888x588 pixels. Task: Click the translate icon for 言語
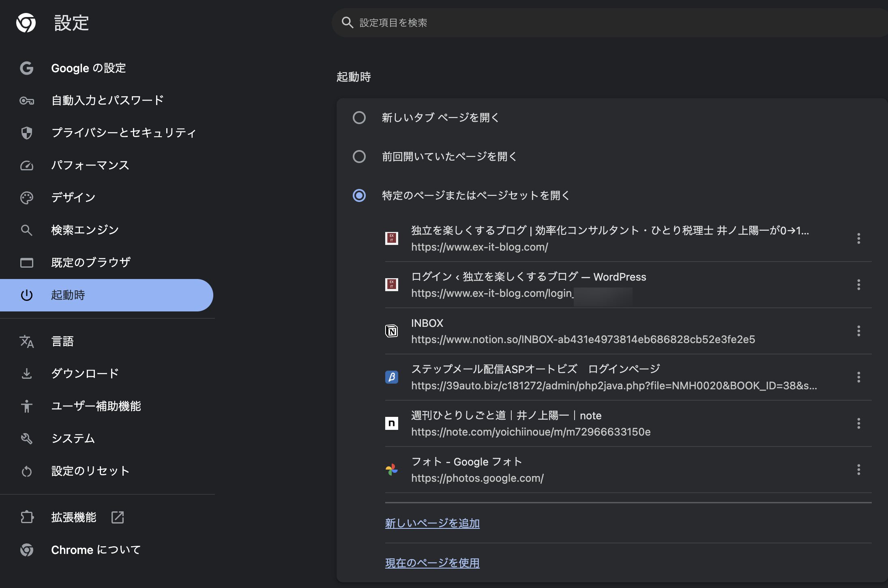[x=27, y=341]
